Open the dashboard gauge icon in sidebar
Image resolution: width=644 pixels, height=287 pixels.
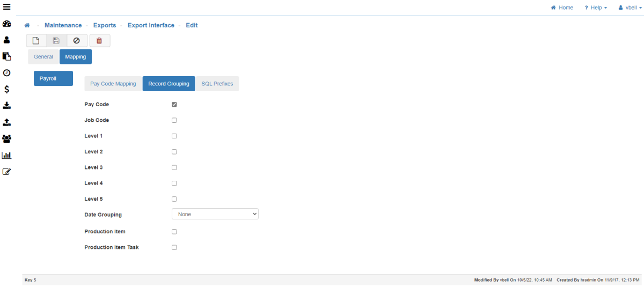(x=7, y=24)
